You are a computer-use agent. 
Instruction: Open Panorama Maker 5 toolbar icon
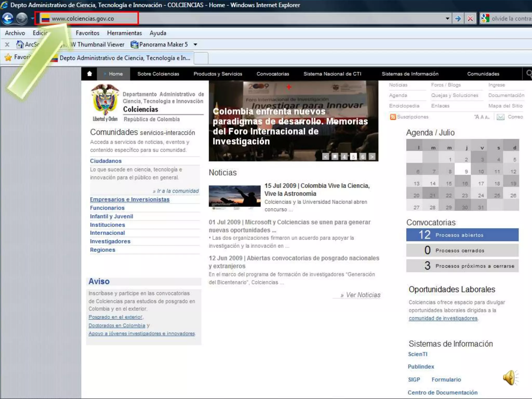pyautogui.click(x=134, y=45)
